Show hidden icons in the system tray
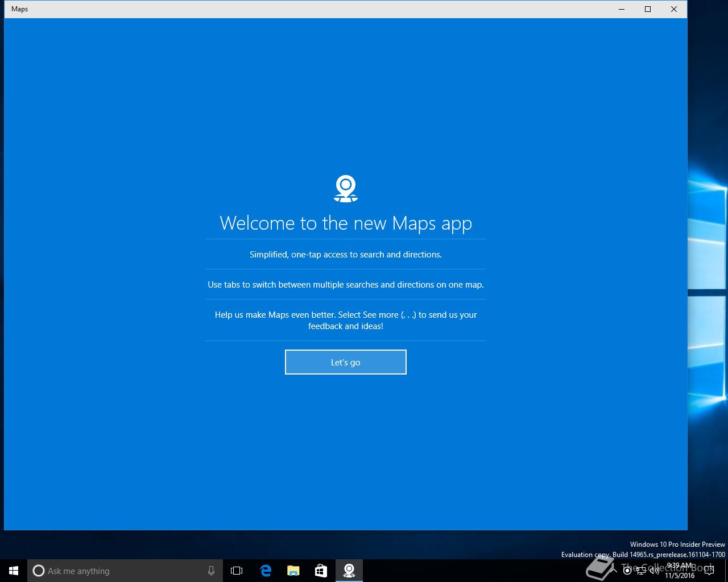The image size is (728, 582). 614,571
